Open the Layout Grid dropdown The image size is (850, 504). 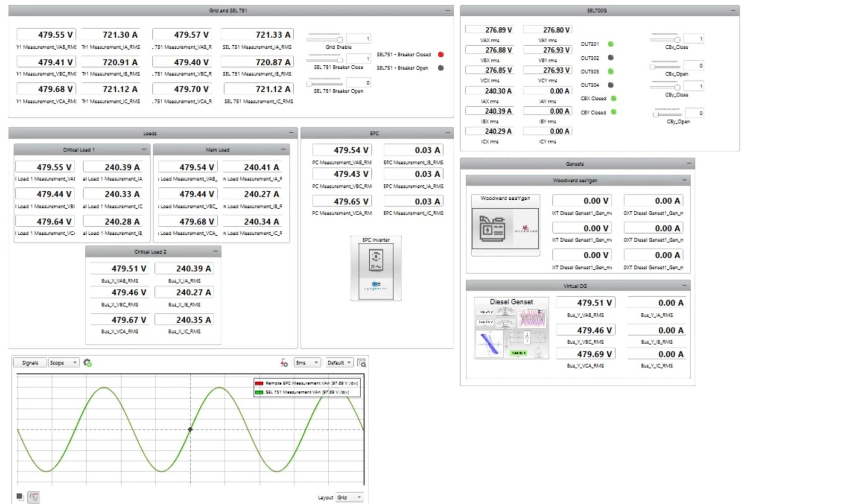(x=350, y=498)
